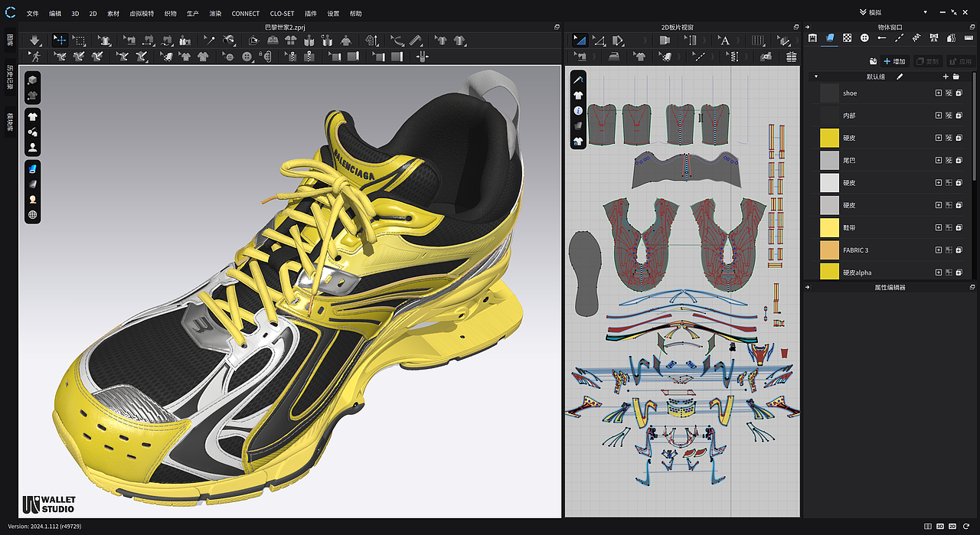This screenshot has height=535, width=980.
Task: Open the CLO-SET menu
Action: tap(282, 14)
